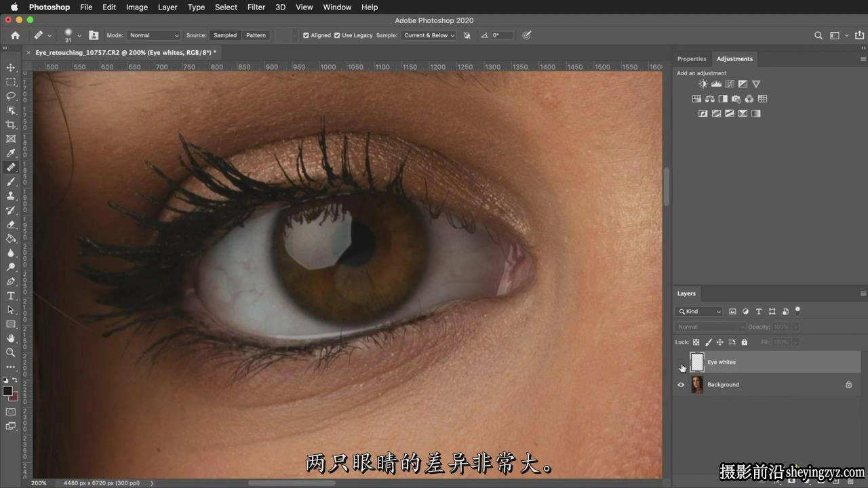Switch to the Properties tab
Screen dimensions: 868x488
pos(692,59)
